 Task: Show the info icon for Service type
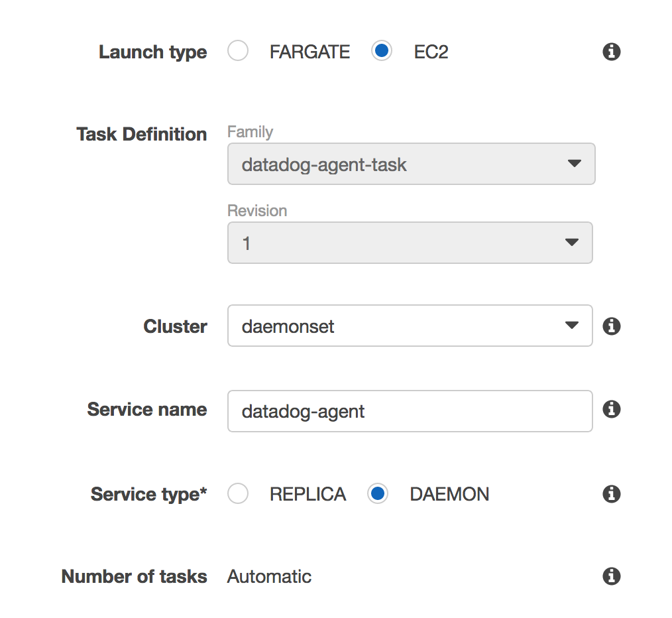point(611,494)
